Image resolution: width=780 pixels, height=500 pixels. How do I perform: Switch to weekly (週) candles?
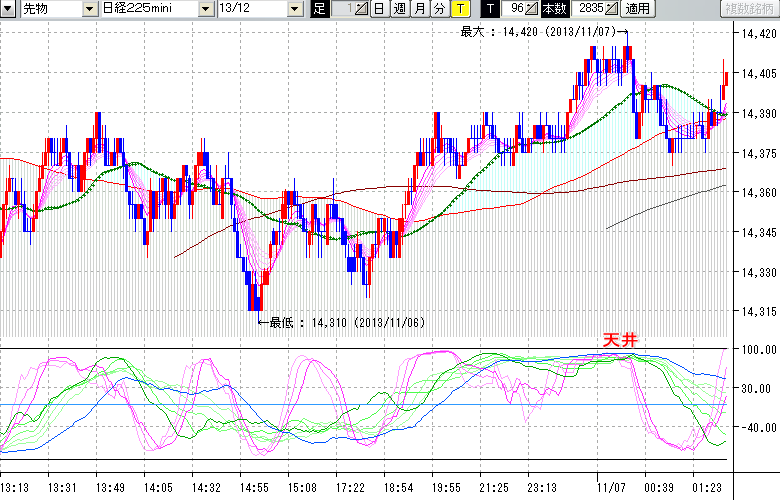coord(399,9)
